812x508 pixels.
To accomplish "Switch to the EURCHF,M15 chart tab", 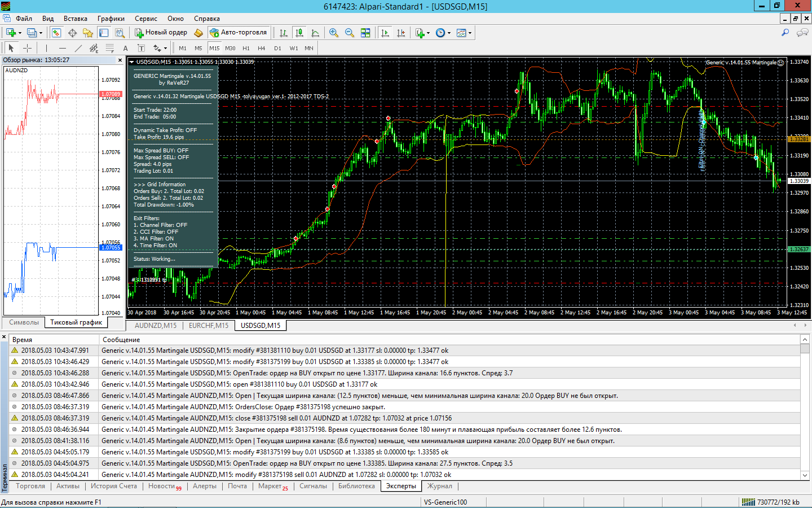I will click(x=209, y=326).
